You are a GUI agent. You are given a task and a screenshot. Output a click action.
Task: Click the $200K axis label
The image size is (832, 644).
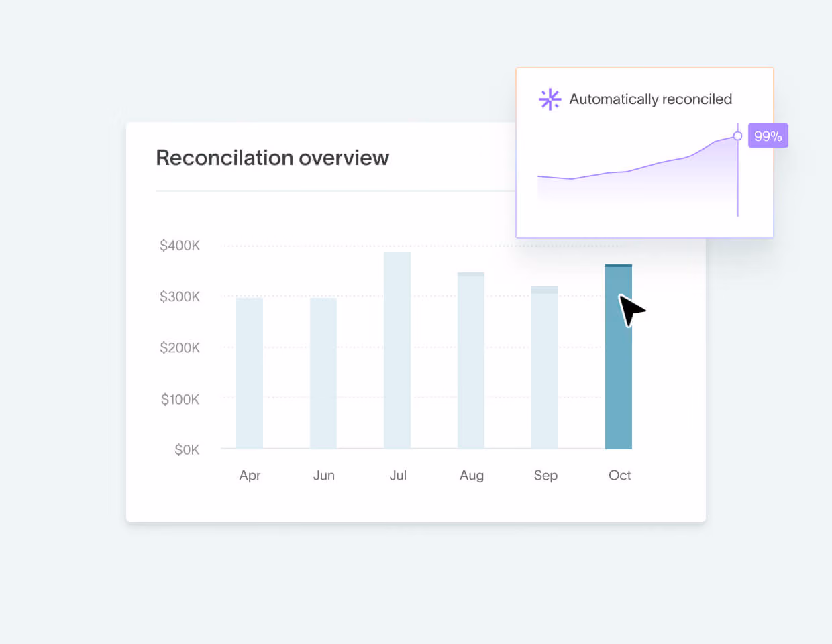180,347
